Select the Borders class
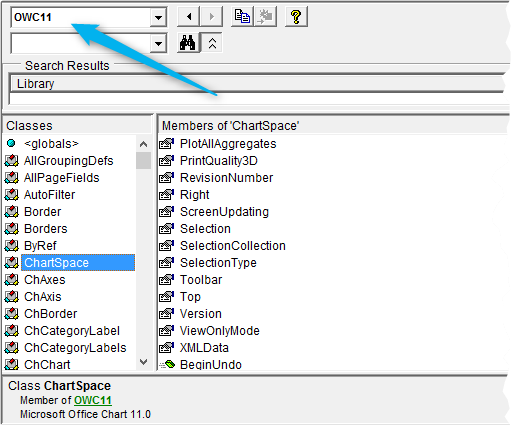Screen dimensions: 511x426 [46, 229]
